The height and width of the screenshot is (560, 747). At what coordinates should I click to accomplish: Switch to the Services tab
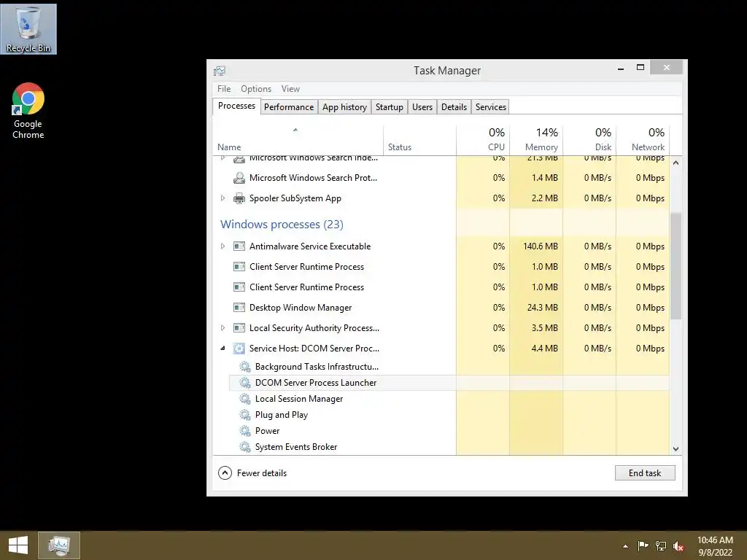pos(491,107)
